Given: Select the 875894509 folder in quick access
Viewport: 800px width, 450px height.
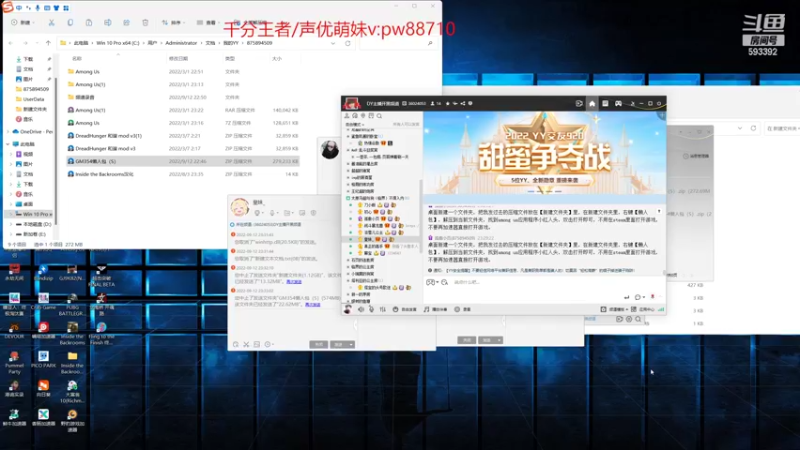Looking at the screenshot, I should (x=32, y=89).
